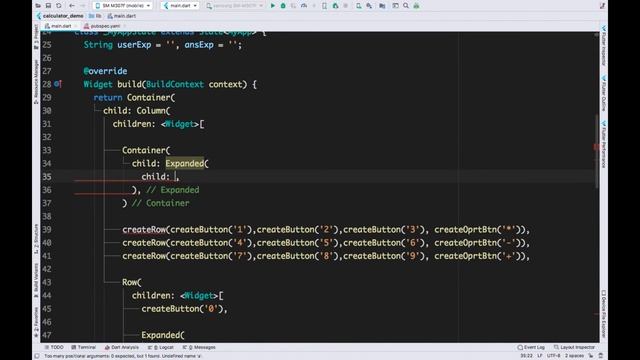
Task: Open the SM M307F device selector dropdown
Action: pos(122,6)
